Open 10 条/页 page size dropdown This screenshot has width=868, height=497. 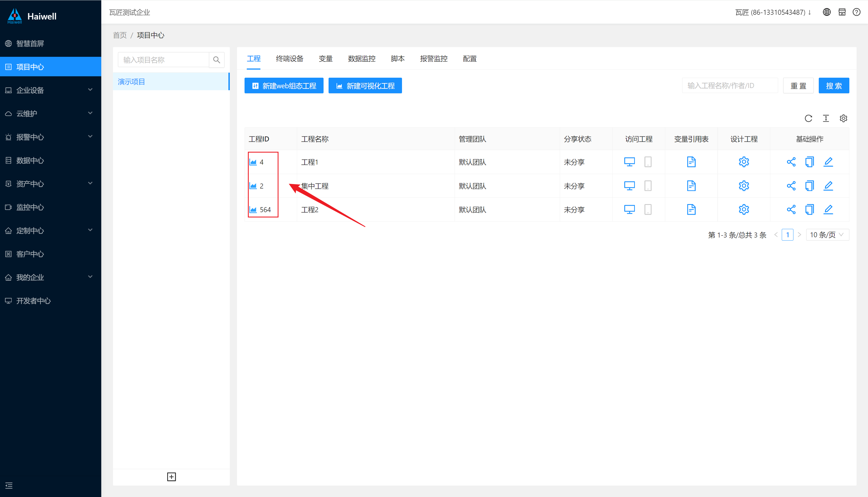click(x=827, y=235)
